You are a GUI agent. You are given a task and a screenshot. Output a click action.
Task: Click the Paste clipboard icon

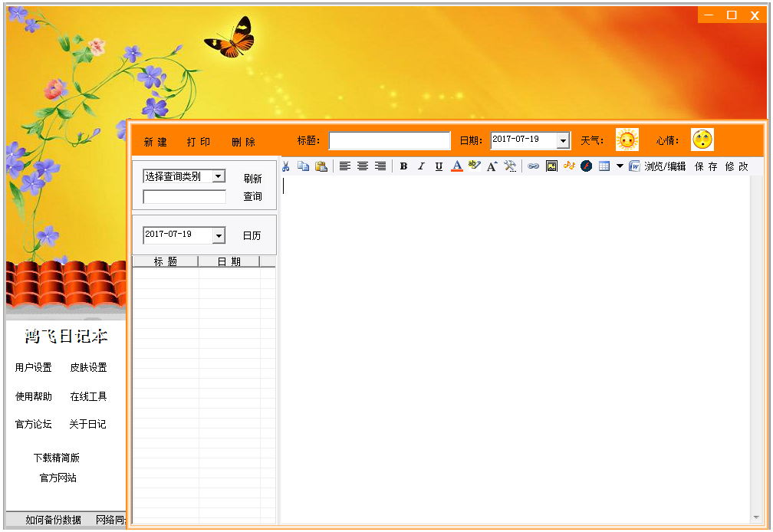tap(321, 166)
